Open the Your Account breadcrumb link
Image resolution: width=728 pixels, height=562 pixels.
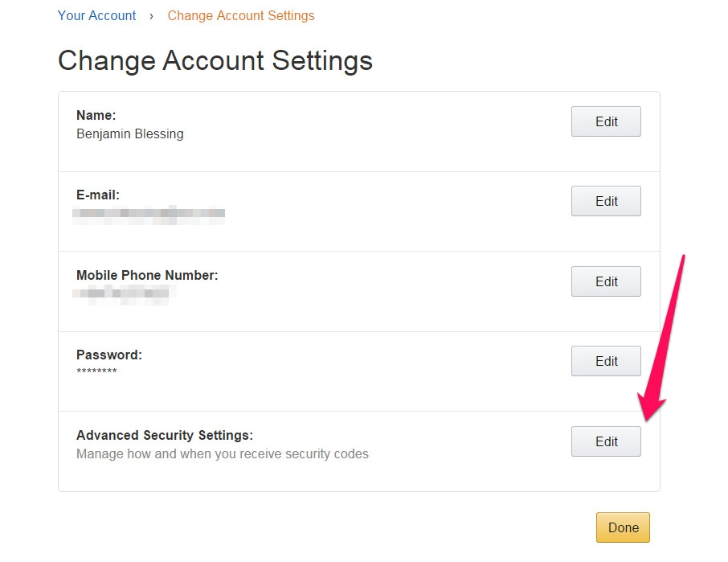[96, 15]
